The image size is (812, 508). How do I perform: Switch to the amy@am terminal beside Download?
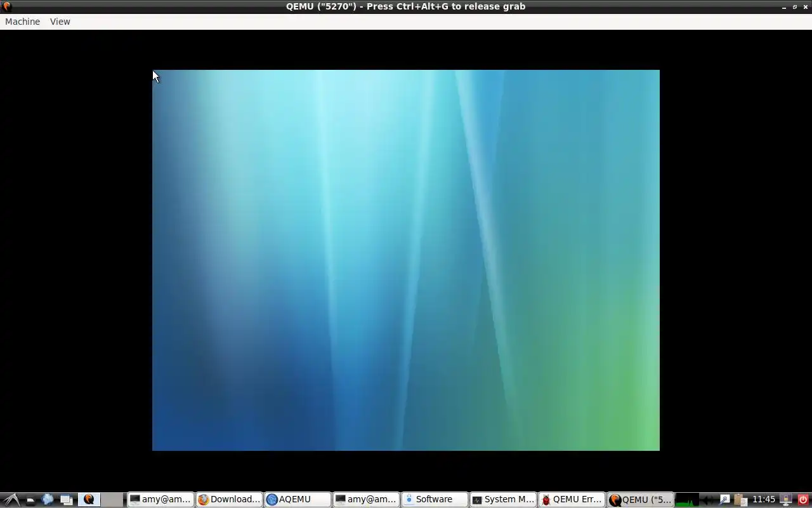pos(160,500)
